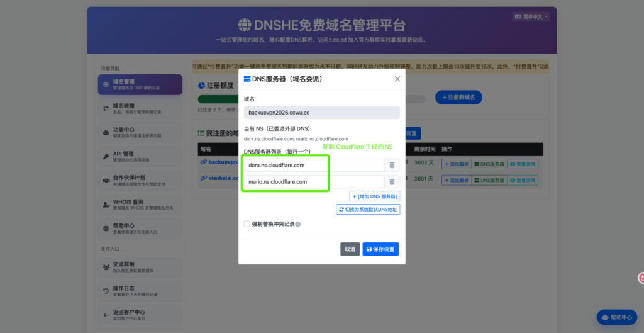Delete the dora.ns.cloudflare.com server entry
The width and height of the screenshot is (644, 333).
[392, 166]
